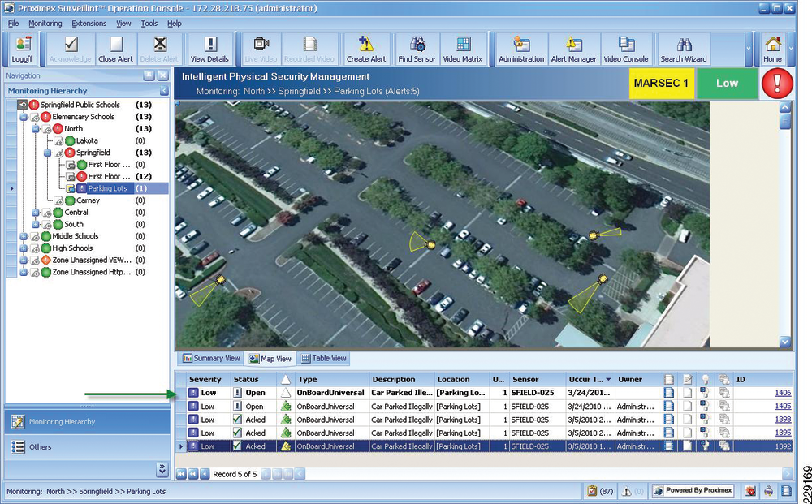
Task: Open the Occur Time column sort dropdown
Action: click(607, 378)
